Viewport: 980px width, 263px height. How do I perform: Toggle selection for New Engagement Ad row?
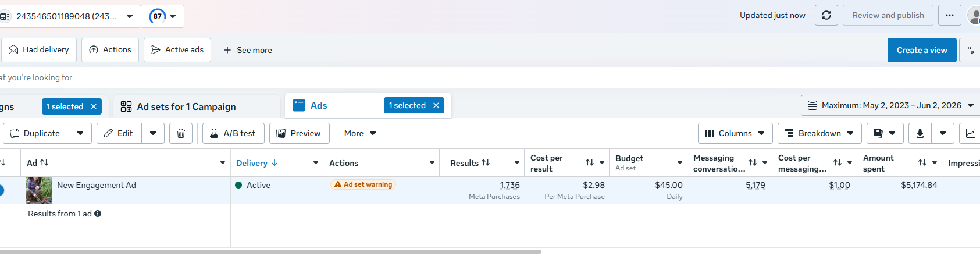click(1, 190)
